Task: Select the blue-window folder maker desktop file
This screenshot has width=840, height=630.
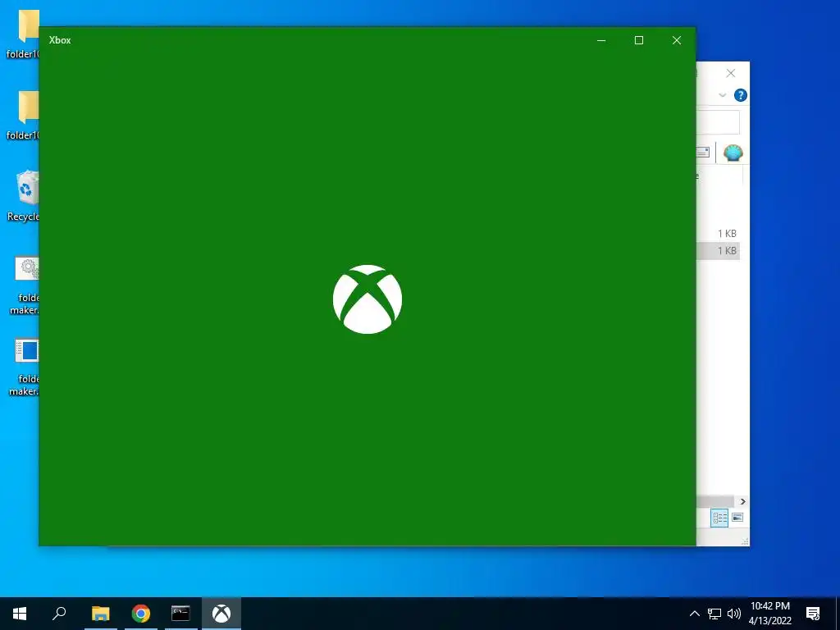Action: 24,367
